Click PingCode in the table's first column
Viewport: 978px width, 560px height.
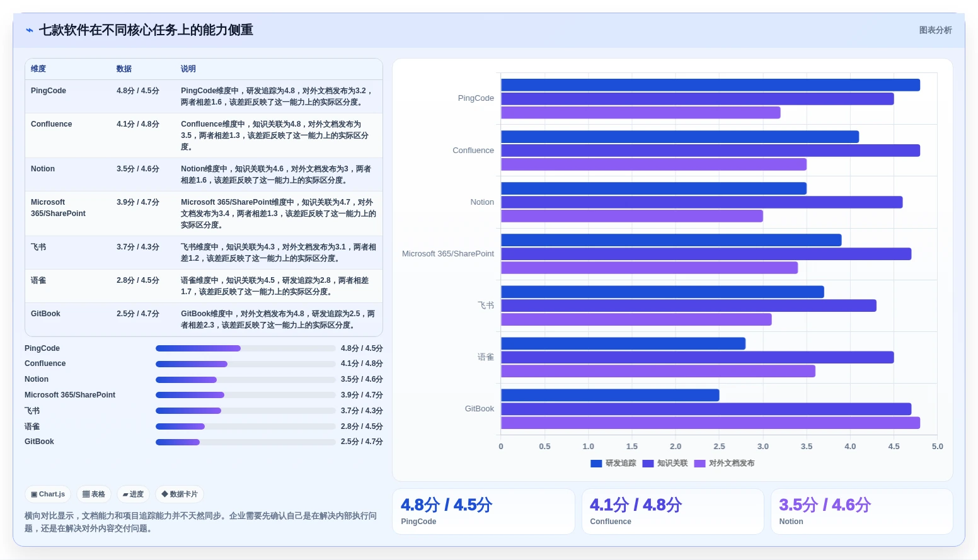[x=49, y=91]
